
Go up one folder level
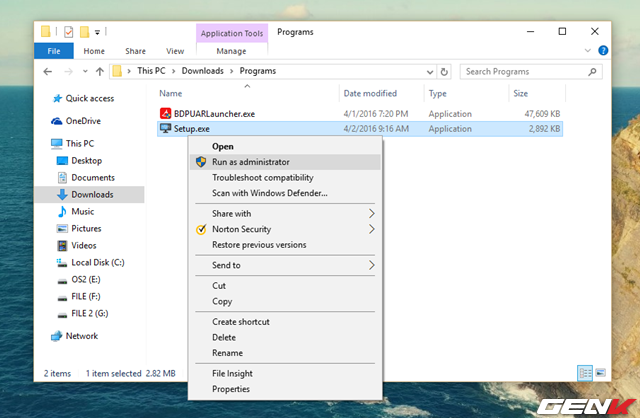pos(100,71)
